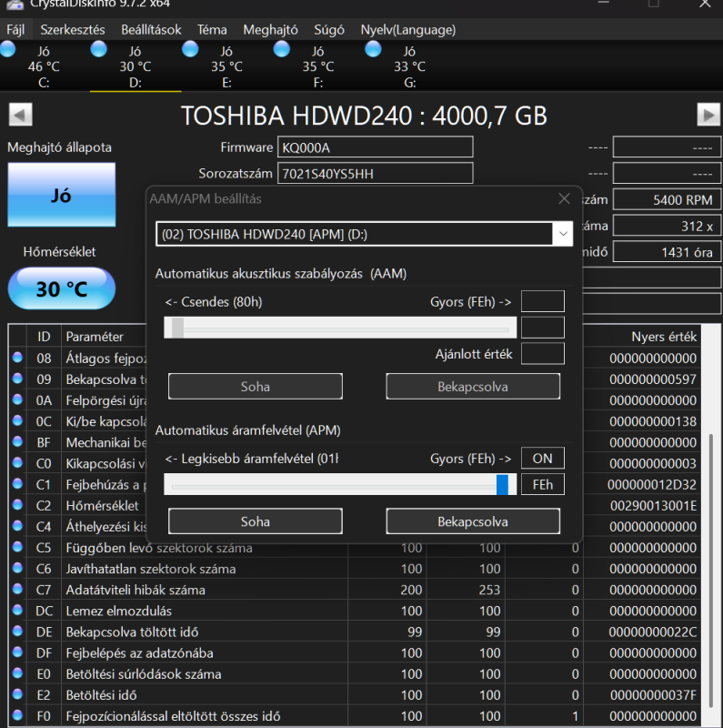Click the Soha button under the AAM section
This screenshot has height=728, width=723.
(255, 386)
